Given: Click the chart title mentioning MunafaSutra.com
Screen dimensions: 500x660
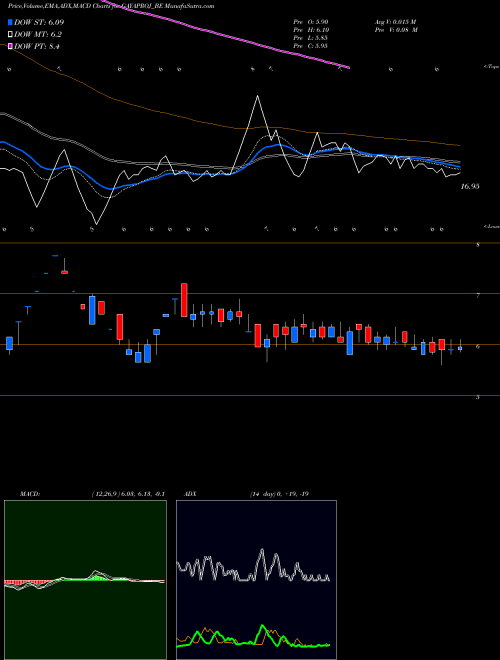Looking at the screenshot, I should (x=111, y=6).
